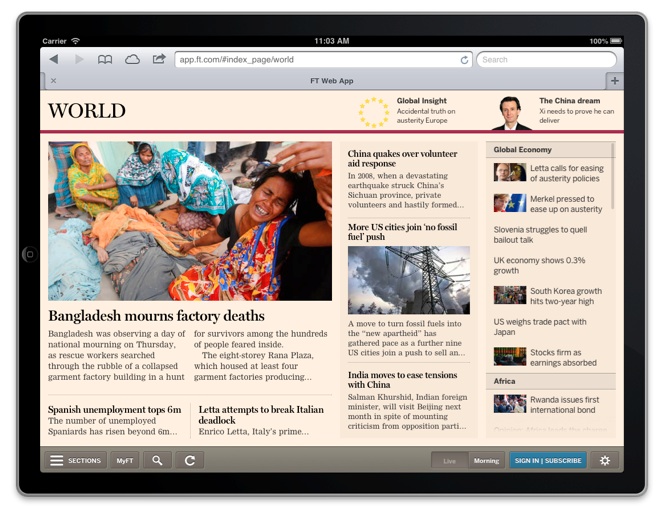This screenshot has height=510, width=660.
Task: Open a new tab with plus button
Action: 615,80
